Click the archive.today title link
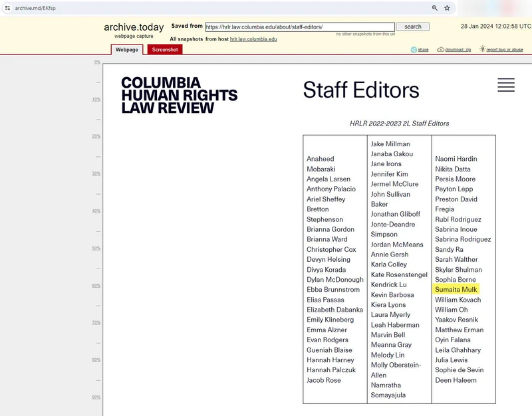This screenshot has height=416, width=532. [133, 27]
